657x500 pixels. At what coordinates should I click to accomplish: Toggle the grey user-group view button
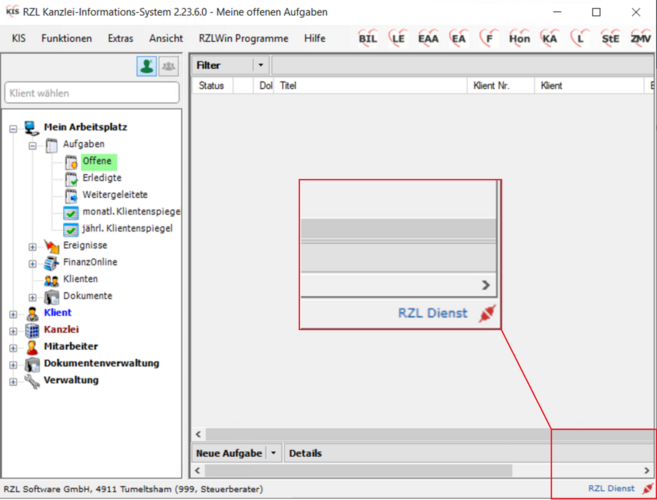(168, 66)
